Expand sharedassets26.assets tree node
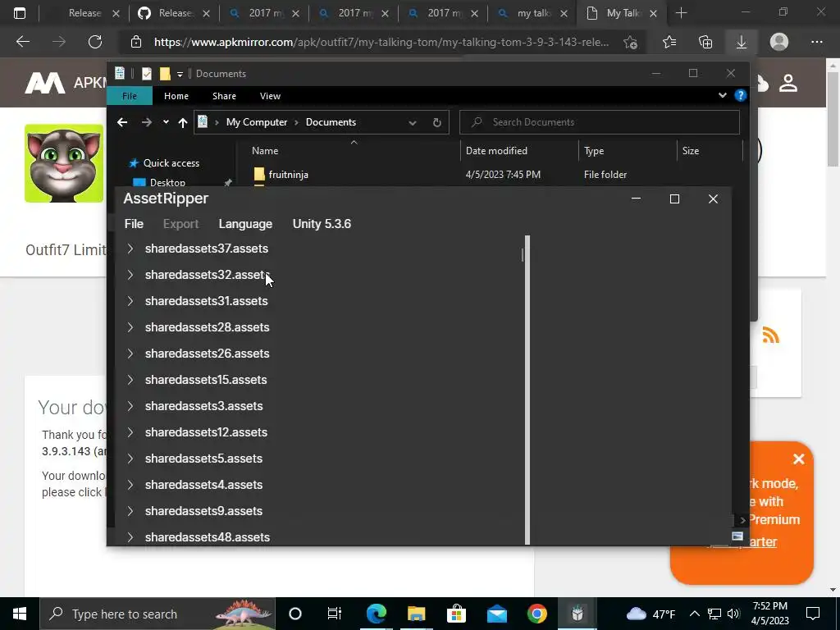This screenshot has width=840, height=630. pyautogui.click(x=130, y=354)
